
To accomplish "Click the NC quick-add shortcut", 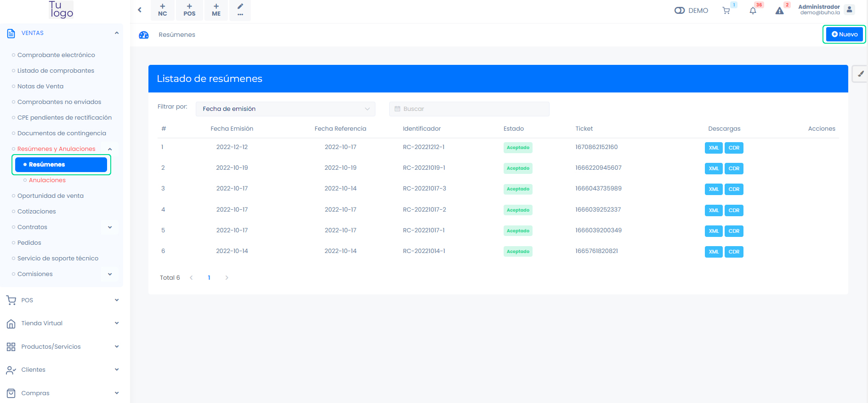I will (162, 10).
